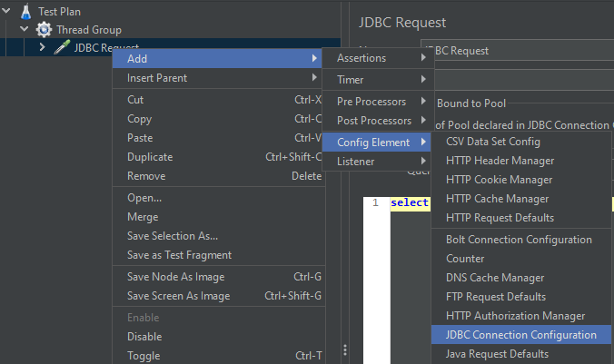Add a JDBC Connection Configuration

coord(521,335)
